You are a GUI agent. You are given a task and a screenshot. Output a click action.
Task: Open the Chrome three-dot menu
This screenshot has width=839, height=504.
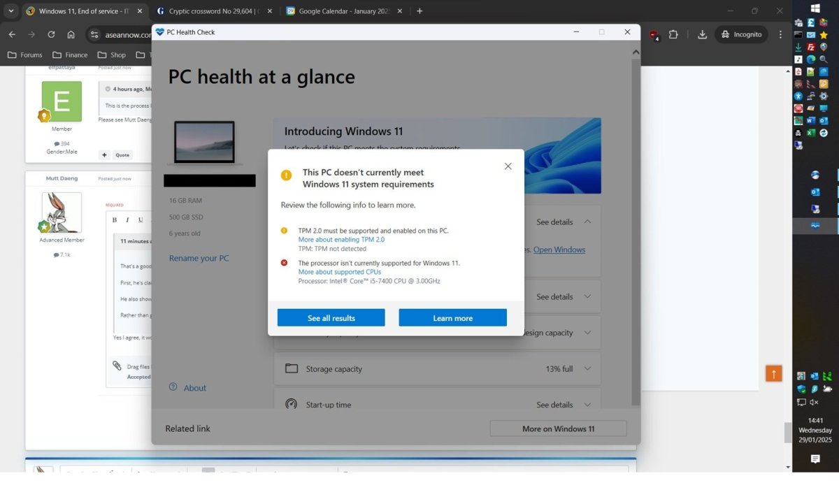pos(780,34)
